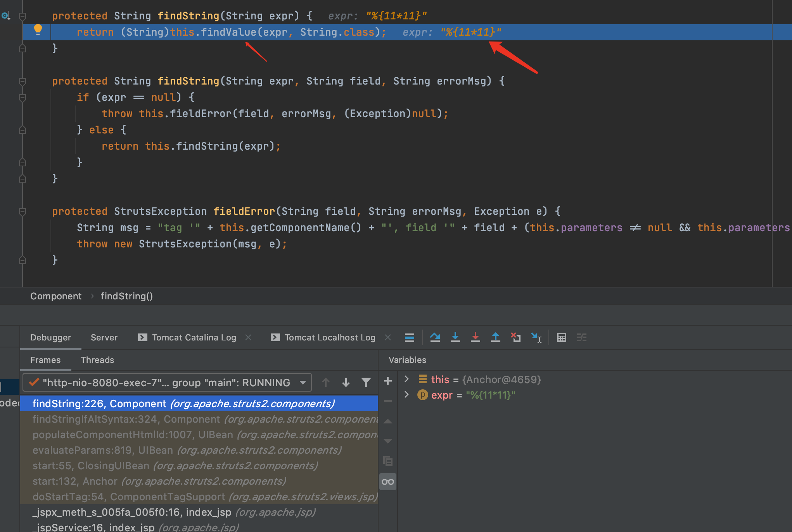The height and width of the screenshot is (532, 792).
Task: Switch to the Server tab
Action: coord(104,337)
